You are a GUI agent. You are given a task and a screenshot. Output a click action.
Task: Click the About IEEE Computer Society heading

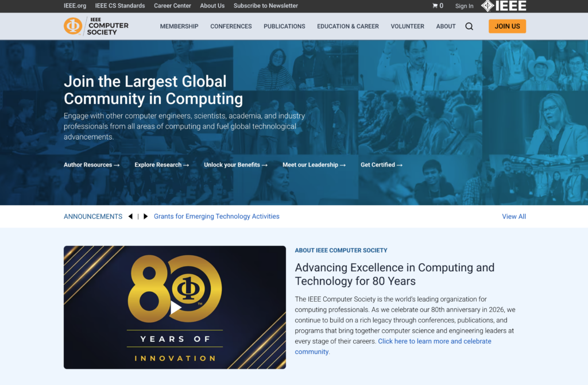[341, 251]
